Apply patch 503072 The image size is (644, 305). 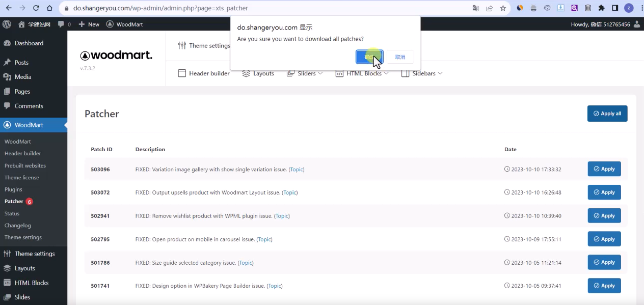(x=604, y=192)
